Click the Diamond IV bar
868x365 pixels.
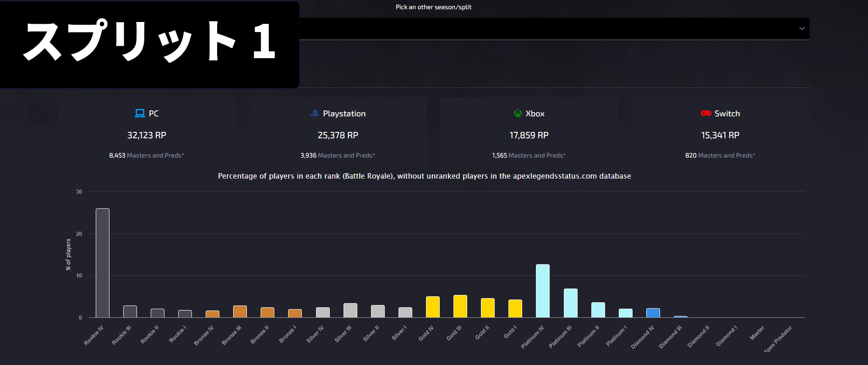click(x=653, y=313)
